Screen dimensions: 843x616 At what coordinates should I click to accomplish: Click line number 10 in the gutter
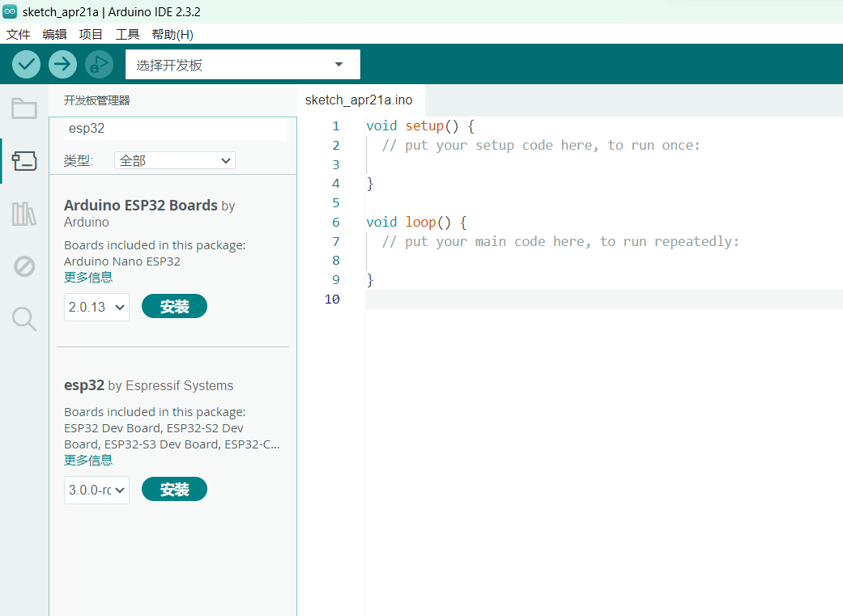(332, 299)
